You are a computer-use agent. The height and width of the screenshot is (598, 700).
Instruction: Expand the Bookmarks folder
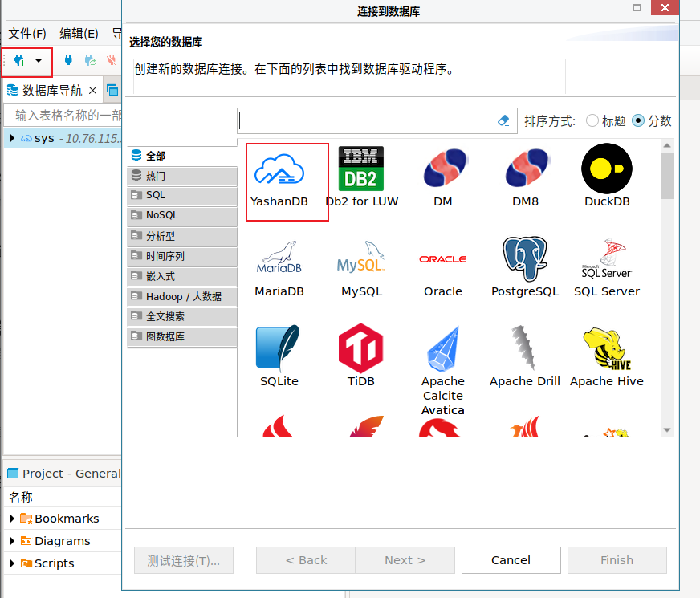(x=12, y=518)
